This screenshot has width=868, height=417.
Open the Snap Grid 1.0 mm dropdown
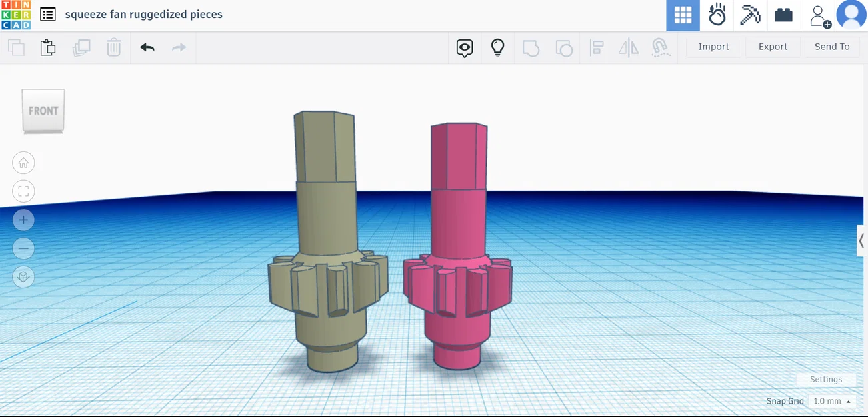pyautogui.click(x=831, y=400)
